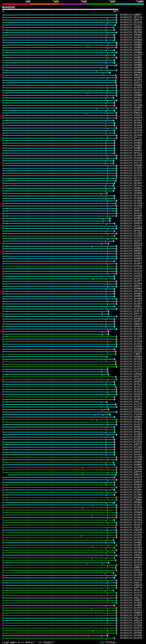This screenshot has height=644, width=146.
Task: Select the UniRef100_A9XW88 label
Action: pos(131,40)
